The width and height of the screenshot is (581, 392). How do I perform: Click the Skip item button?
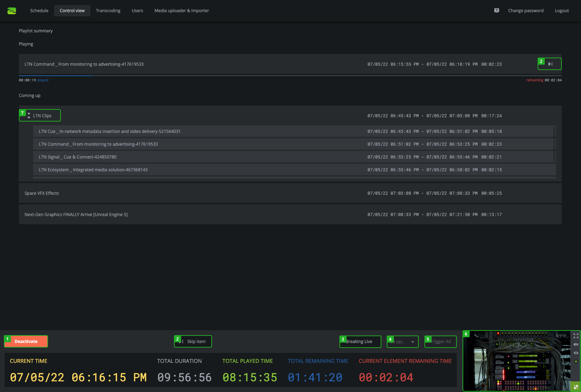click(193, 342)
